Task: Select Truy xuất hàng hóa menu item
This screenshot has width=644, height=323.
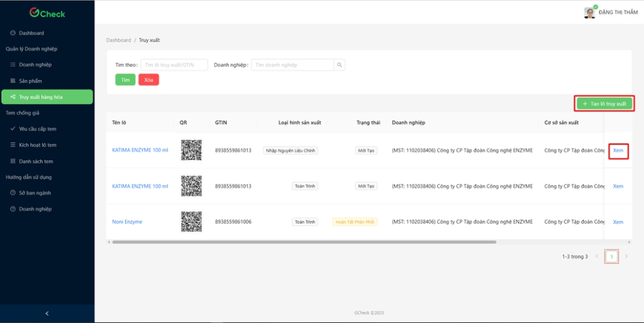Action: (x=47, y=97)
